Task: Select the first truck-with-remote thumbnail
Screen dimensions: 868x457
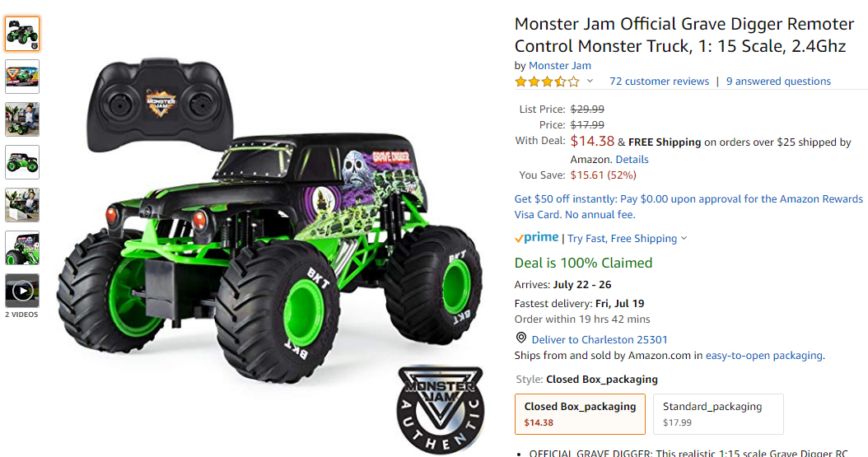Action: [x=22, y=34]
